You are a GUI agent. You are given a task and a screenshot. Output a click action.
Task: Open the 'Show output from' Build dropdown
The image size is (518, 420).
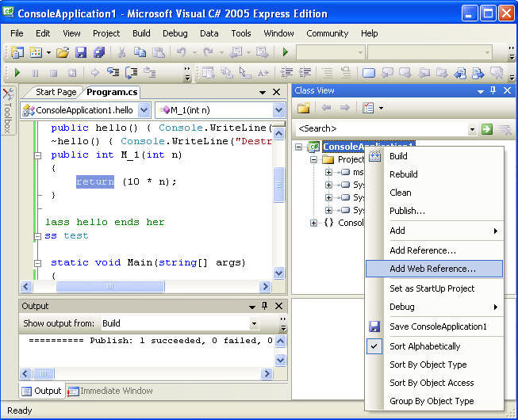tap(254, 323)
